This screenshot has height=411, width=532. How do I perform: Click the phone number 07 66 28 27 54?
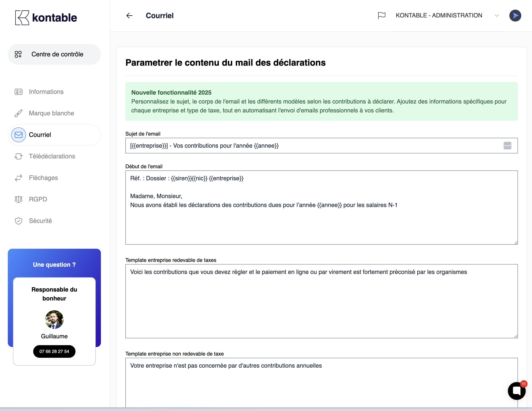pyautogui.click(x=54, y=351)
